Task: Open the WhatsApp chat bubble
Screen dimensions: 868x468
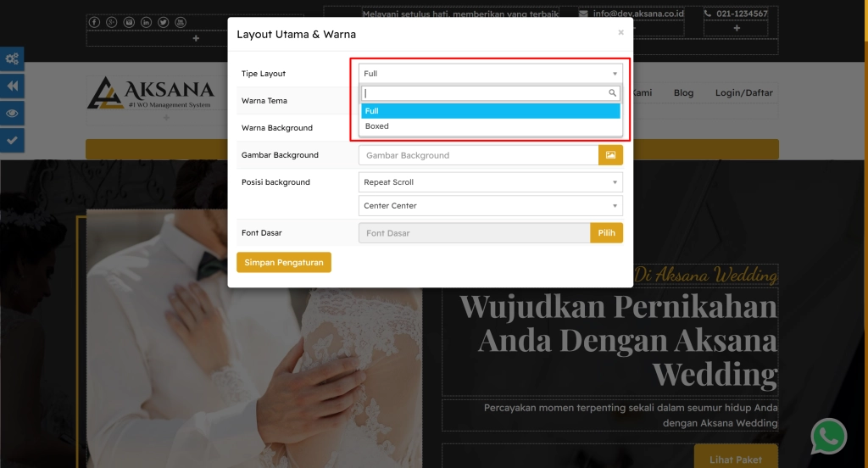Action: pos(829,437)
